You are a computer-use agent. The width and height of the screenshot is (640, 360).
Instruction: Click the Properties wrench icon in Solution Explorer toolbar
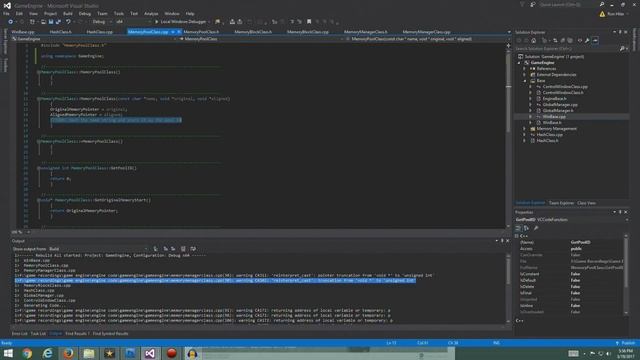pos(587,40)
